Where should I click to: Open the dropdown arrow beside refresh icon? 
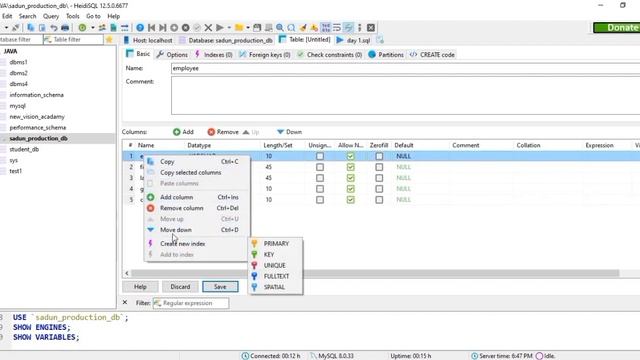coord(93,28)
